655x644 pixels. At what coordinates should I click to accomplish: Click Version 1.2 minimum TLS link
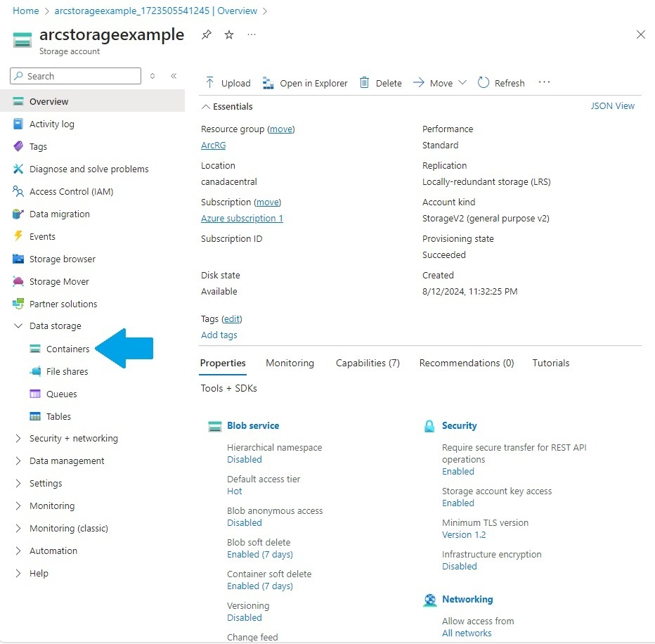click(464, 534)
